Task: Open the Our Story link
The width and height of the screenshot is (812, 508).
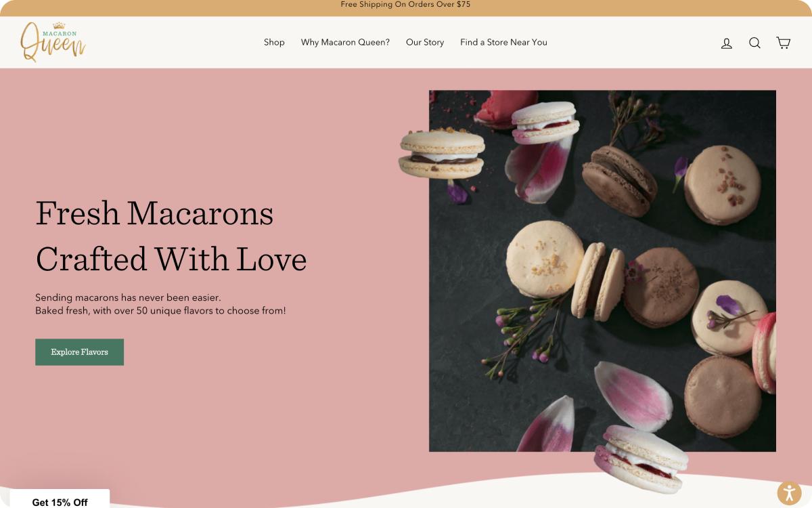Action: [x=425, y=42]
